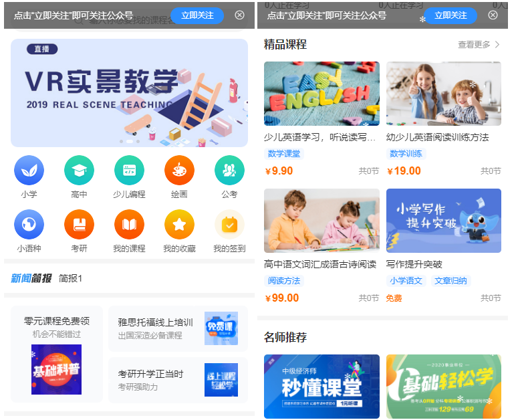
Task: Select the middle banner carousel dot
Action: pos(130,141)
